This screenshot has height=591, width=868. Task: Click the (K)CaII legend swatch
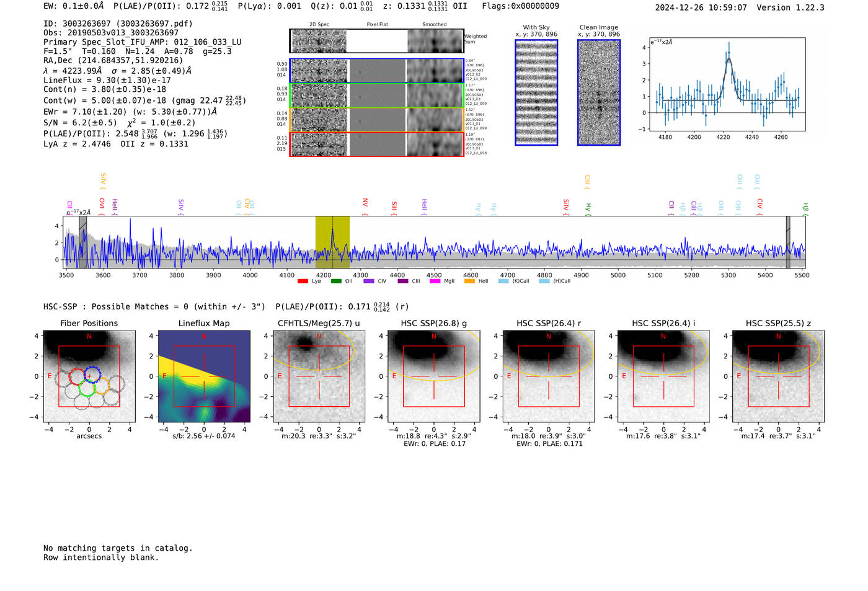[503, 281]
